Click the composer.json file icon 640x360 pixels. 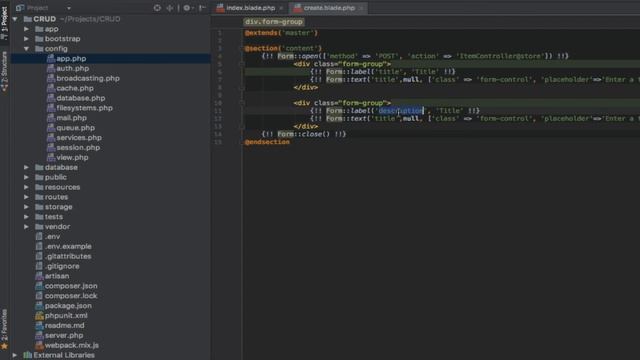[39, 286]
